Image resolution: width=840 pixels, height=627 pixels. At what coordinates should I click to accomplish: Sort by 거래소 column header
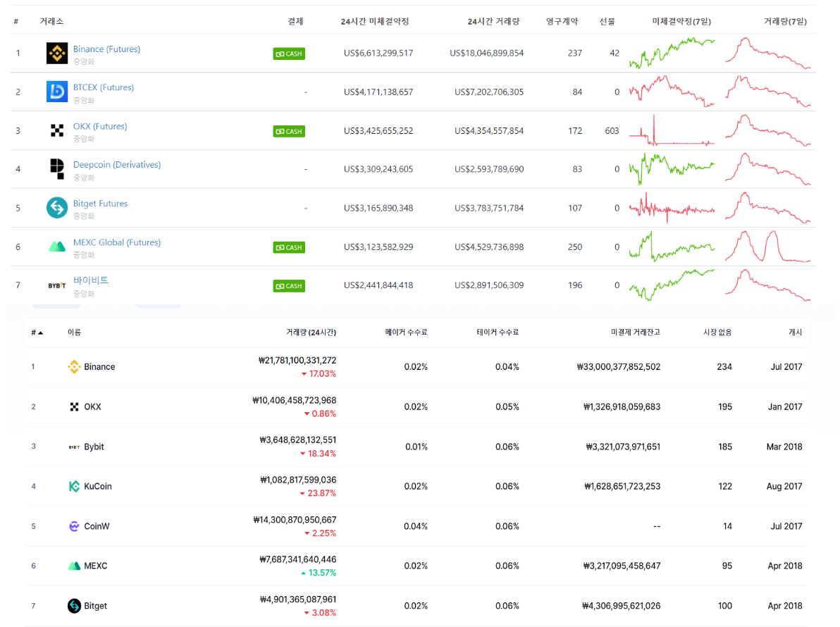coord(51,21)
